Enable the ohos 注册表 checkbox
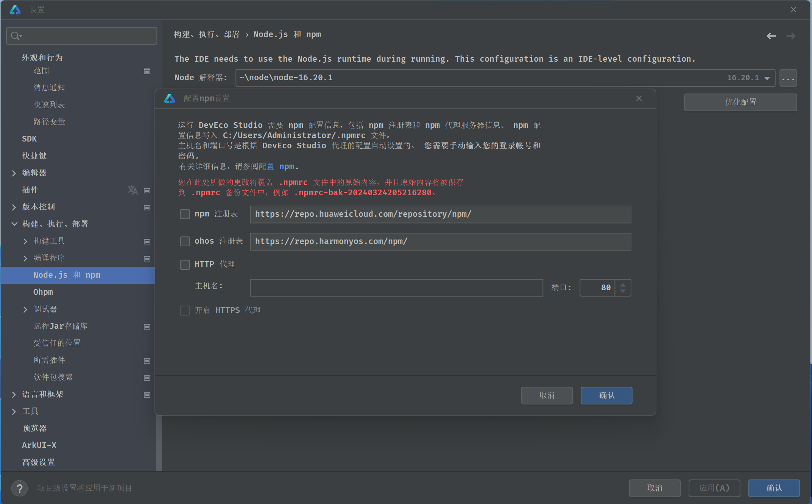 185,241
